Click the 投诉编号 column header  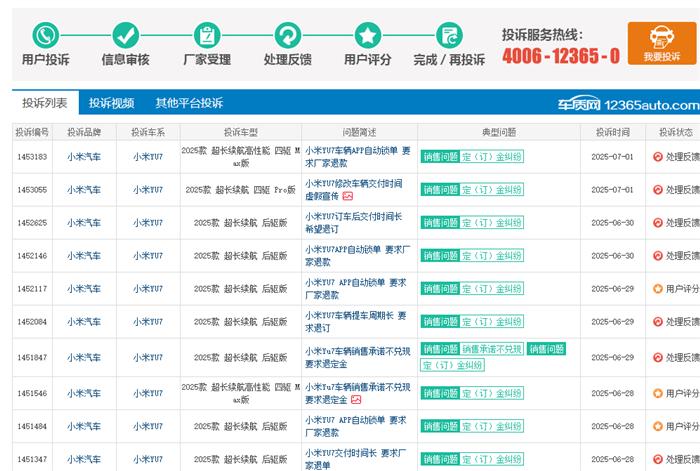32,132
